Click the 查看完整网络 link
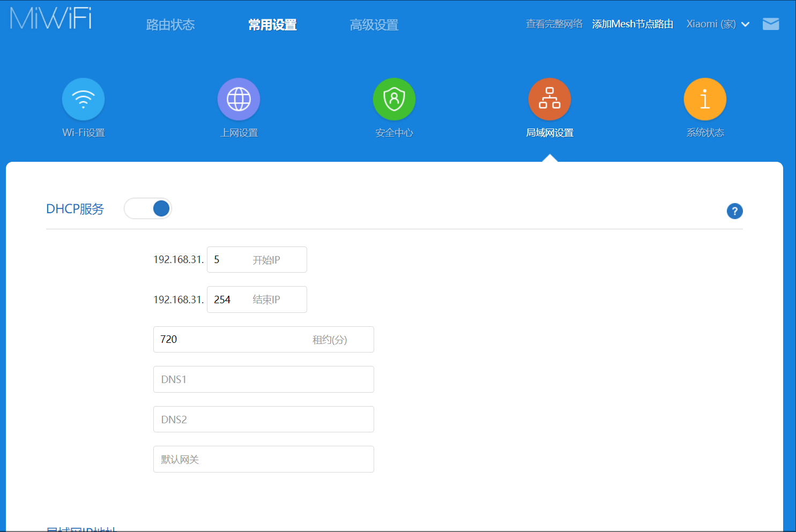Screen dimensions: 796x532 click(554, 24)
